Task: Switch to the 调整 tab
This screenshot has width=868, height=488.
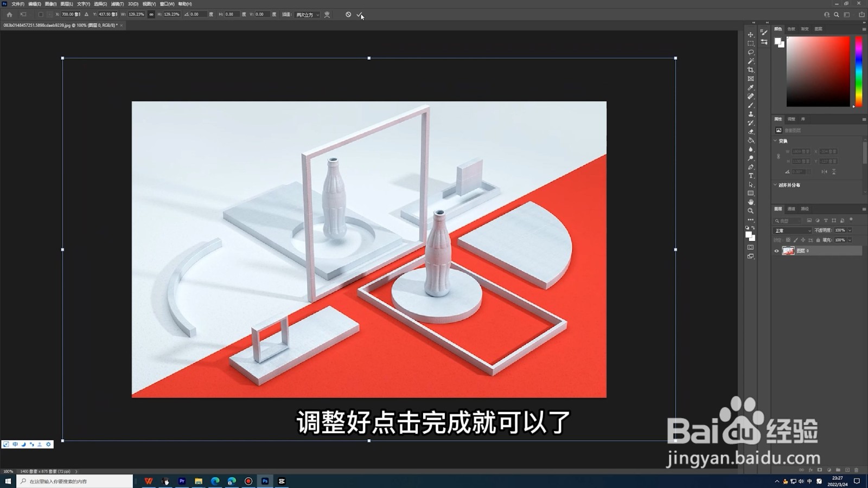Action: point(792,119)
